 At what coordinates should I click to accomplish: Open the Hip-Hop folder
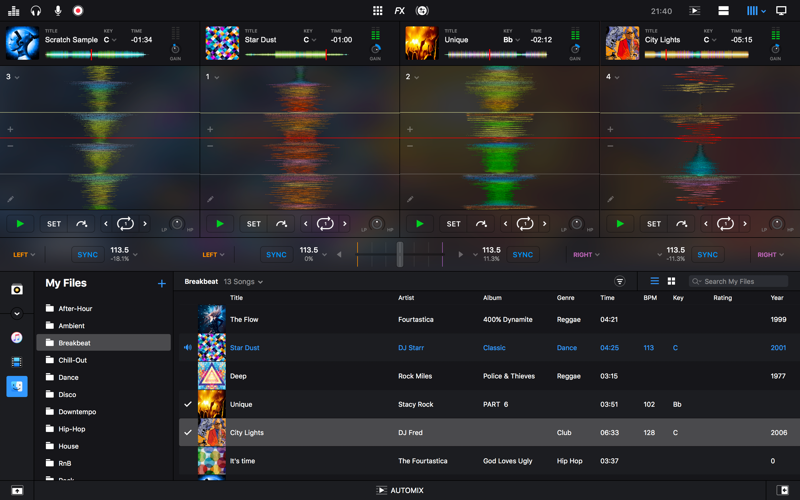104,429
